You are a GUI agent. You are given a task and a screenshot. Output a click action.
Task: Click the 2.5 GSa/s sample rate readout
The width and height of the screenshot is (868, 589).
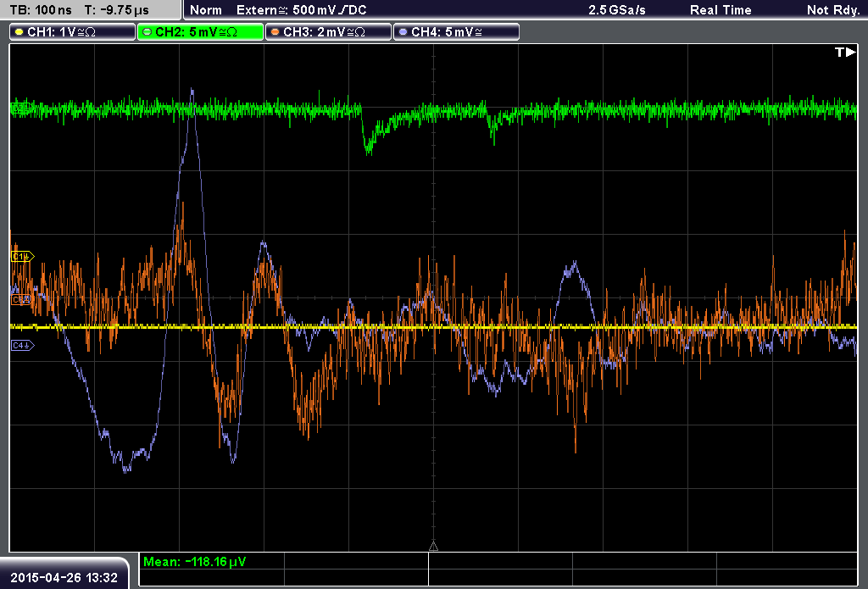click(x=617, y=10)
